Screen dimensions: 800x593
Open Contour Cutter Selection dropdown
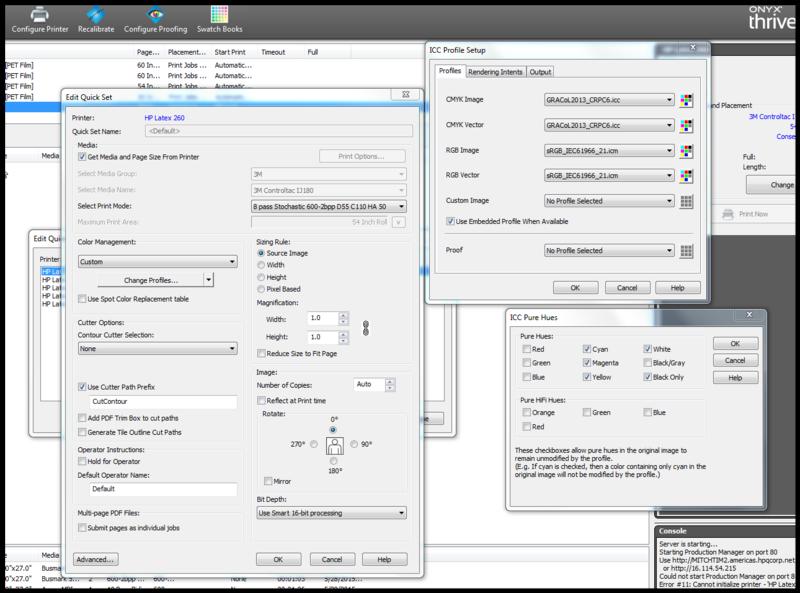[158, 349]
